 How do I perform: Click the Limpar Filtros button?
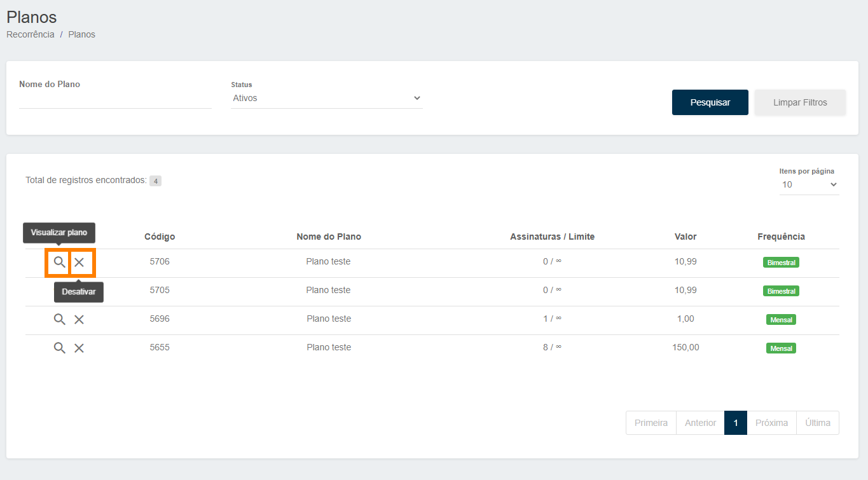pyautogui.click(x=800, y=102)
